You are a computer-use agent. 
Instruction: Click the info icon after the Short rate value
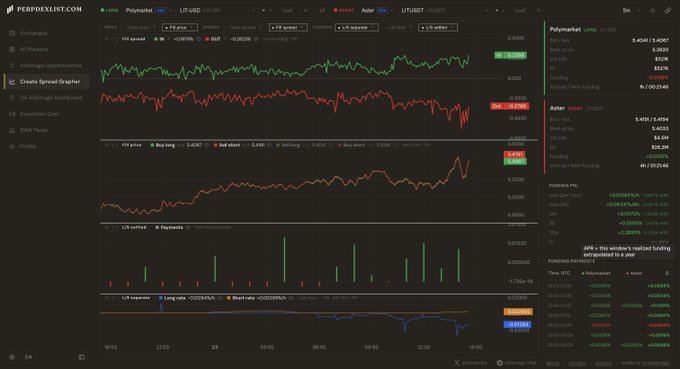pos(291,298)
